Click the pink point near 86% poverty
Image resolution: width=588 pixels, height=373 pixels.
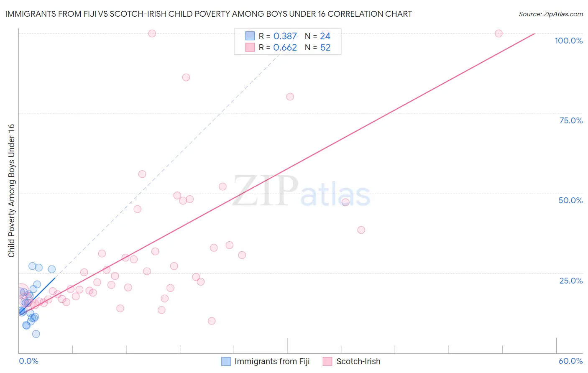point(186,77)
